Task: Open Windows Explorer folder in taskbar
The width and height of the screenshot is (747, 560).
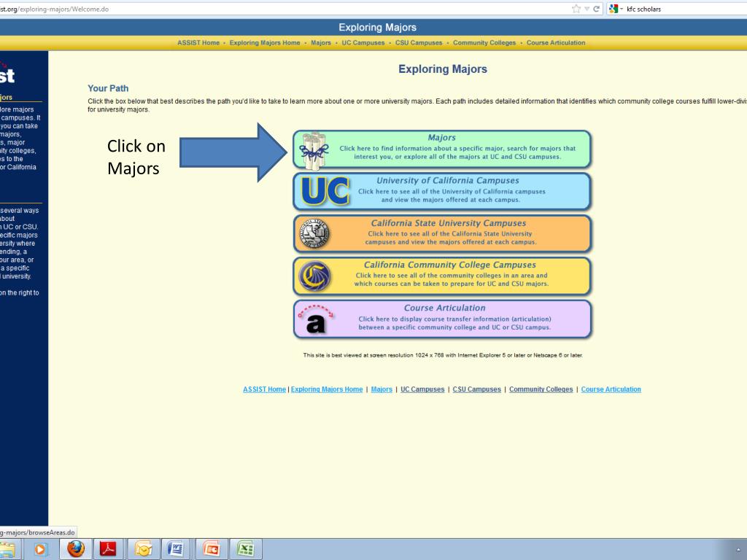Action: point(8,550)
